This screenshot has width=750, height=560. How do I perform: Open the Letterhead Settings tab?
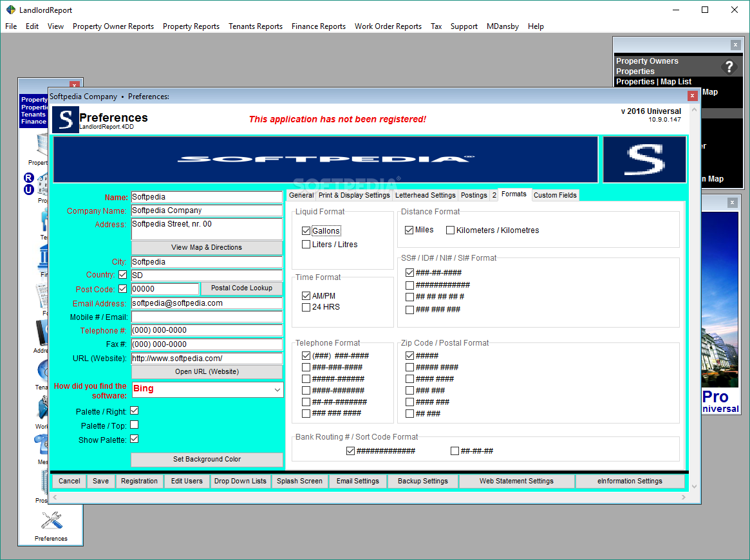coord(426,195)
